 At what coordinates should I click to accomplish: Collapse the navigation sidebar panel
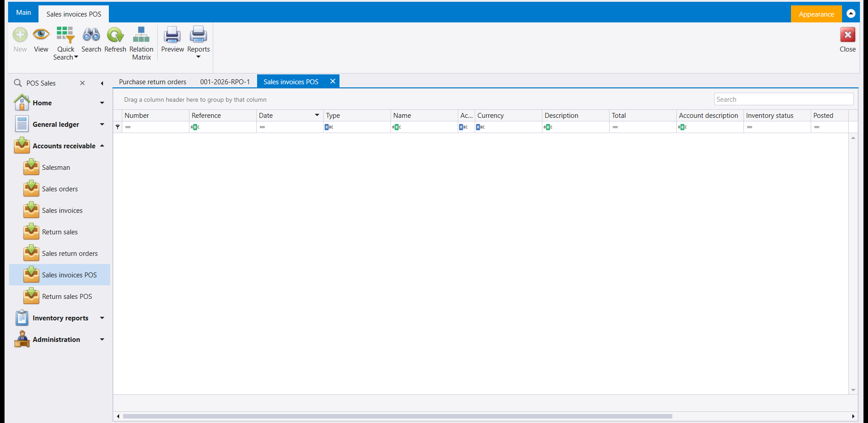[102, 83]
